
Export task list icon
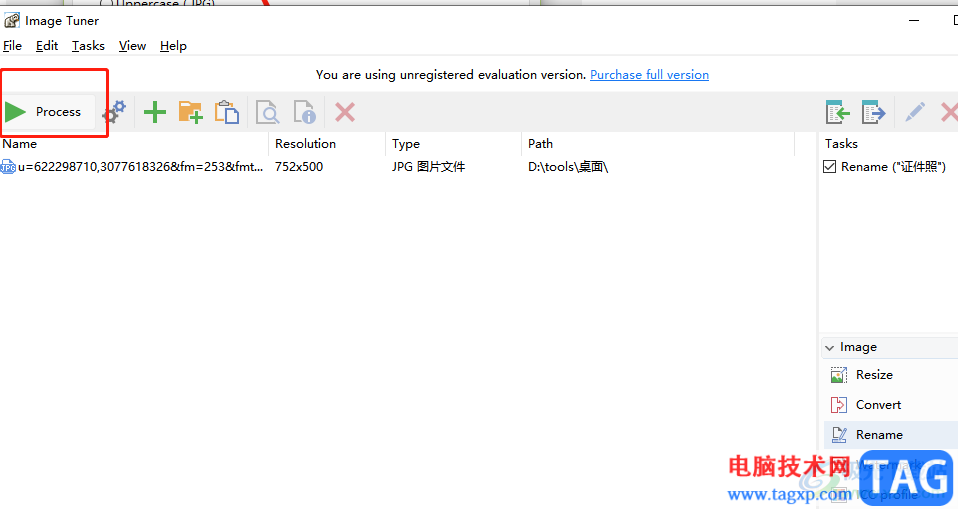(874, 112)
